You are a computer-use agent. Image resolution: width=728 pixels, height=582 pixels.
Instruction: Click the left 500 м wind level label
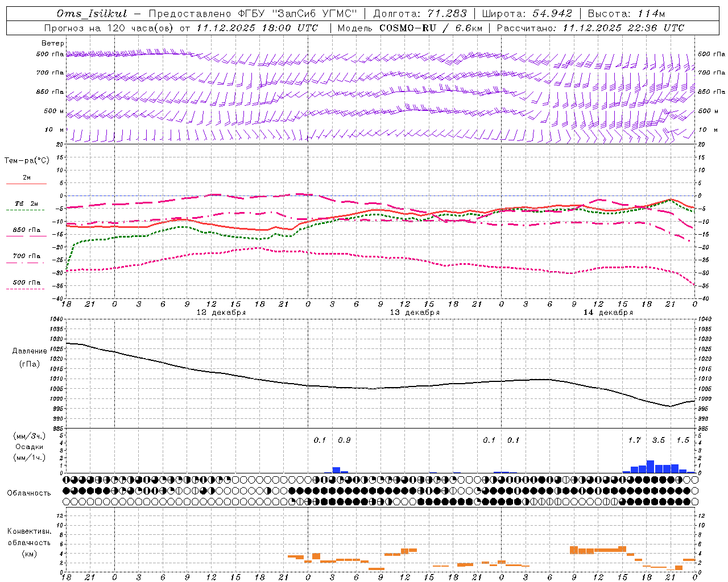(55, 111)
